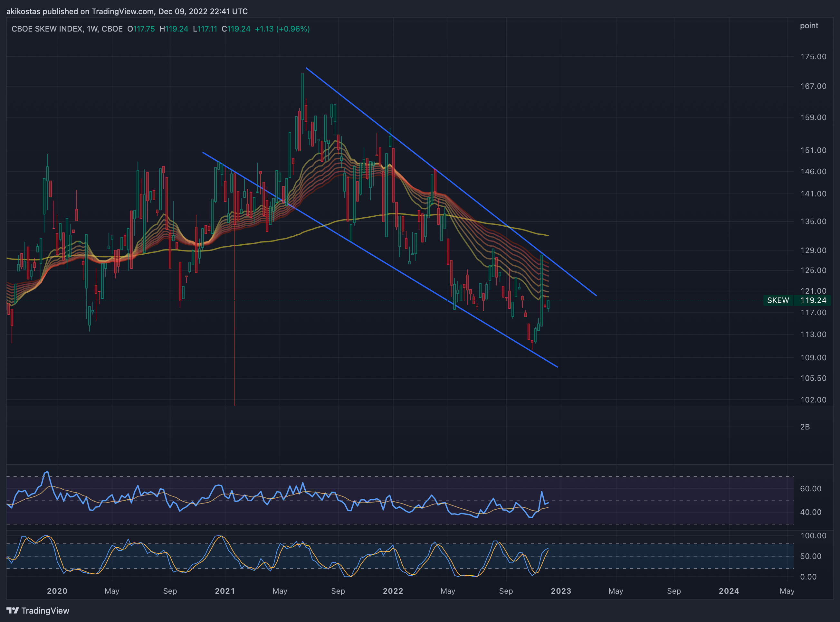Screen dimensions: 840x622
Task: Click the 121.00 price axis label
Action: (x=813, y=291)
